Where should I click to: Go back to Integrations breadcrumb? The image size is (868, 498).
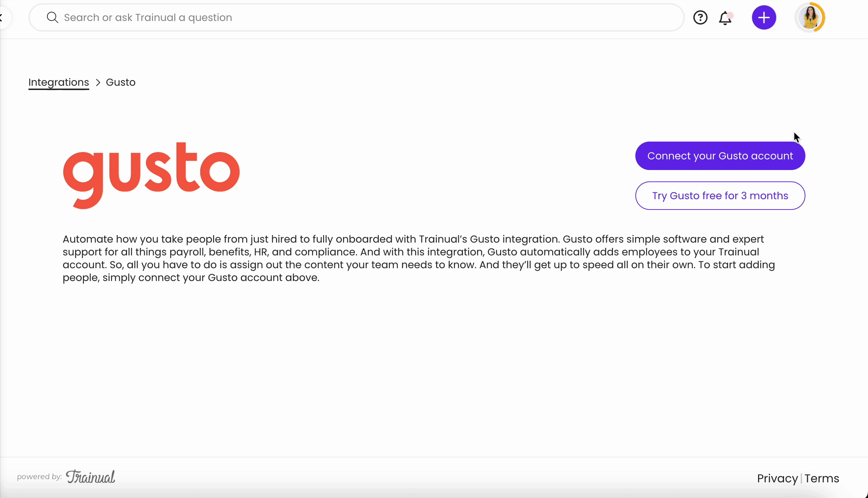click(59, 83)
